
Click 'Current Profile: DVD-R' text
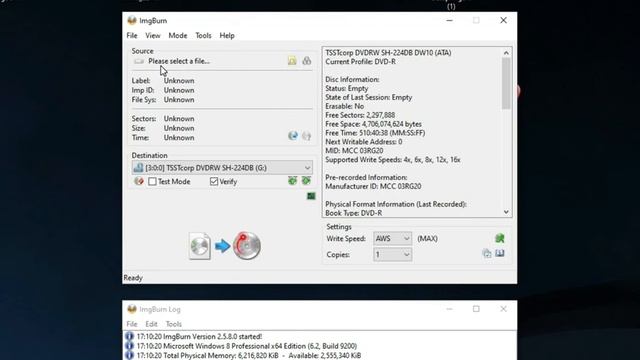point(360,62)
